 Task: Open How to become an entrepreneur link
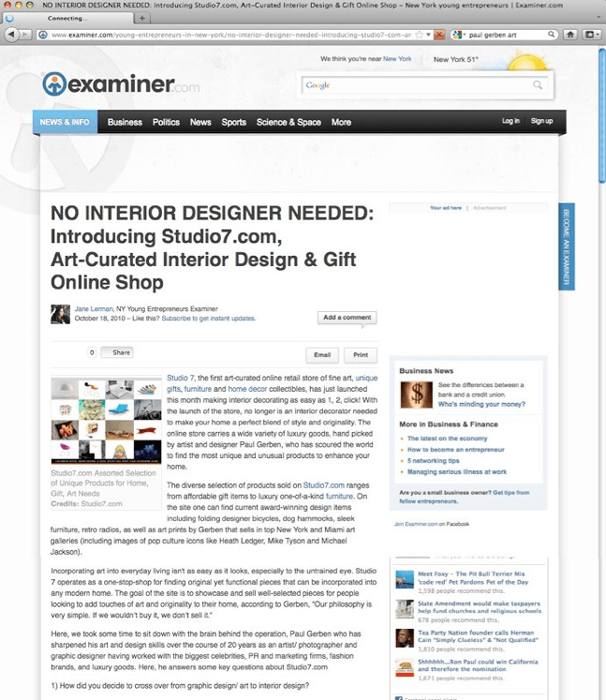pos(455,450)
